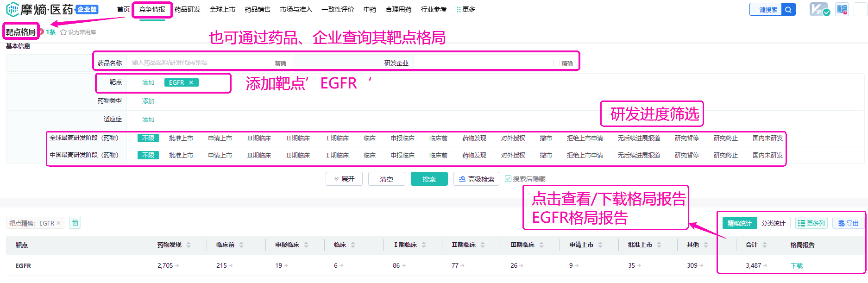Click the 导出 export button
868x283 pixels.
[849, 223]
